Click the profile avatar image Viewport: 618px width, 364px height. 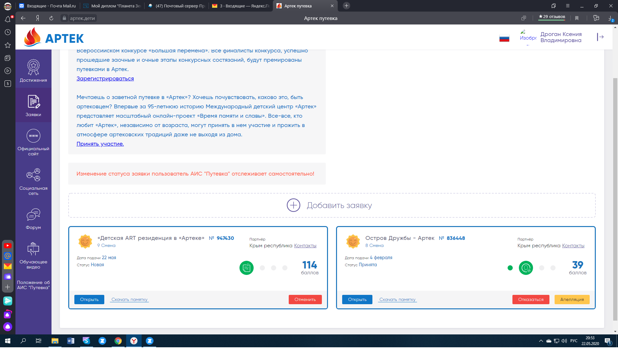(528, 37)
